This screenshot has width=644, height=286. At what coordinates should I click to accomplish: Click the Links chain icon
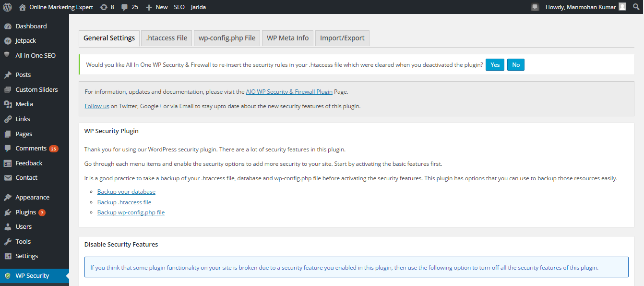pos(7,119)
